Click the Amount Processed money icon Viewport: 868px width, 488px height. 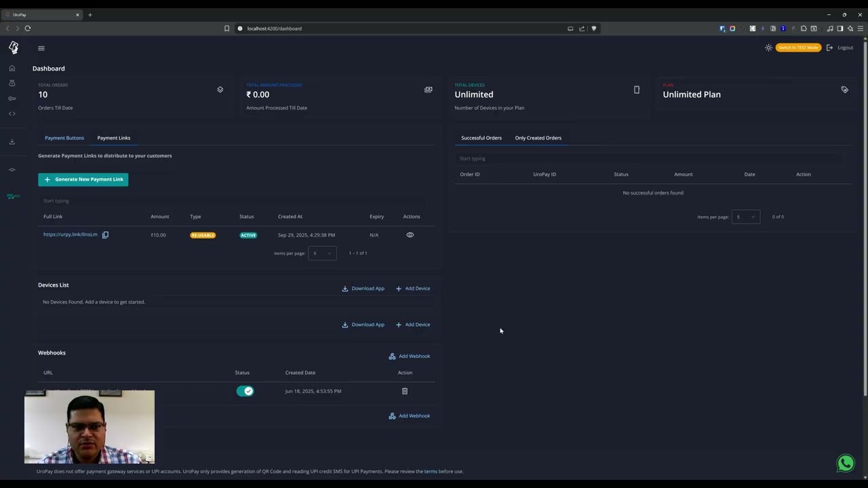[429, 89]
